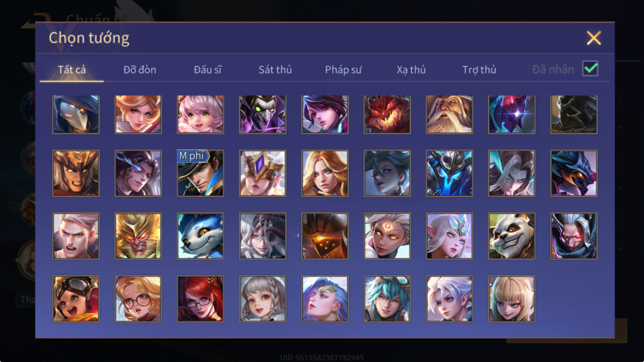The height and width of the screenshot is (362, 644).
Task: Choose the golden monkey king hero
Action: click(138, 236)
